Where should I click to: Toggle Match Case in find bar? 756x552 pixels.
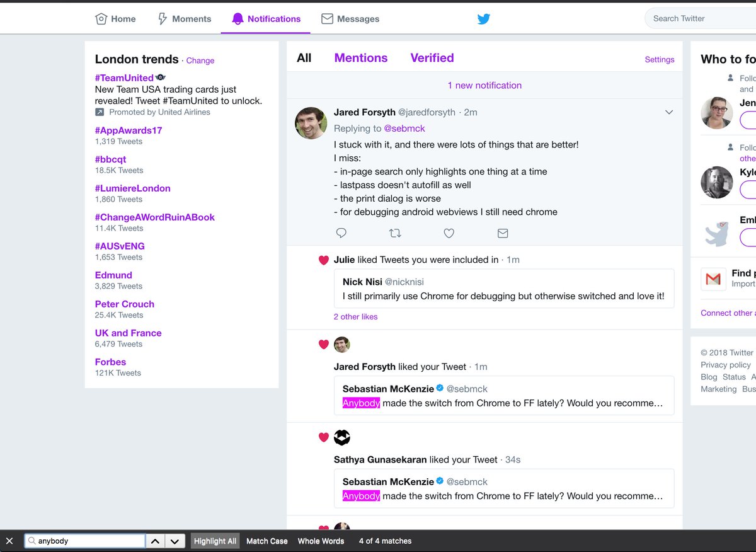click(267, 541)
